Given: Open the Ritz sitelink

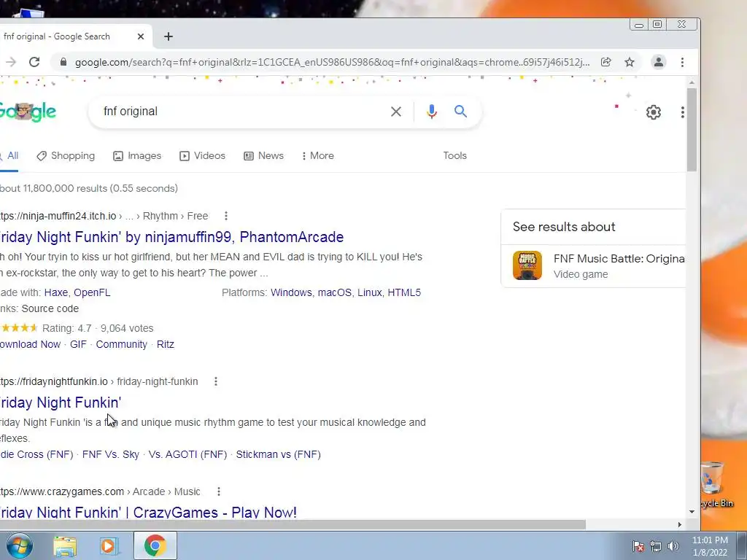Looking at the screenshot, I should [x=166, y=344].
